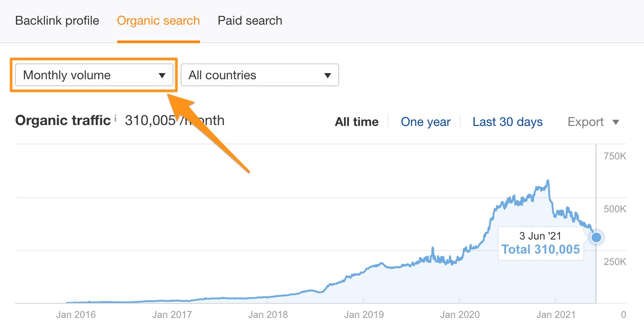644x332 pixels.
Task: Open the Export menu
Action: (x=593, y=122)
